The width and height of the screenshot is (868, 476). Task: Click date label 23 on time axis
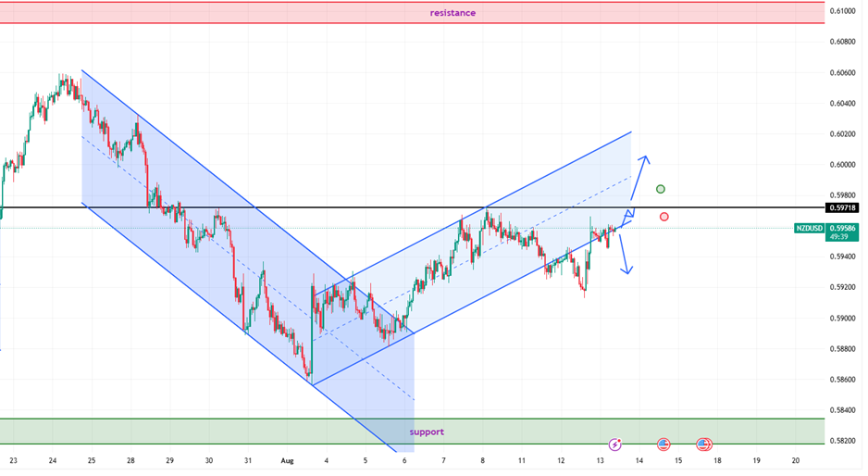pos(13,460)
